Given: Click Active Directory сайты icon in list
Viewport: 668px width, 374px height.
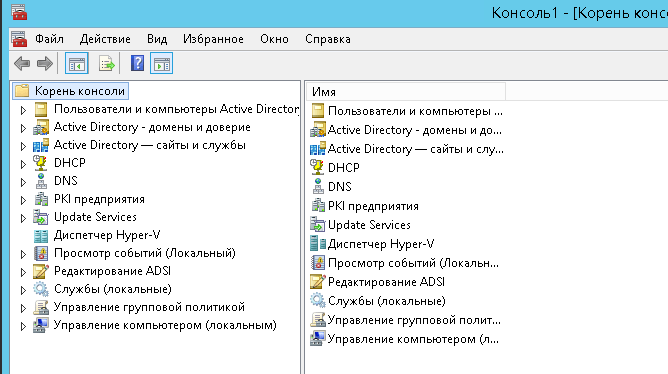Looking at the screenshot, I should [318, 149].
